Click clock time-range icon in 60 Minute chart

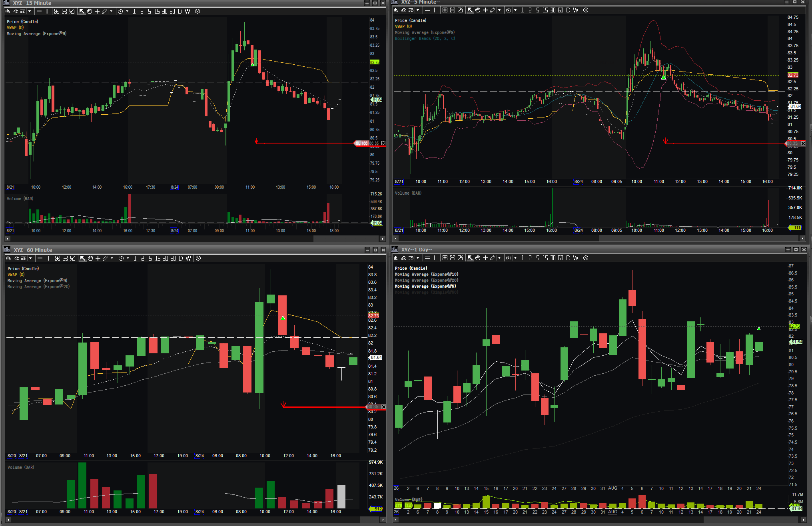(x=121, y=258)
